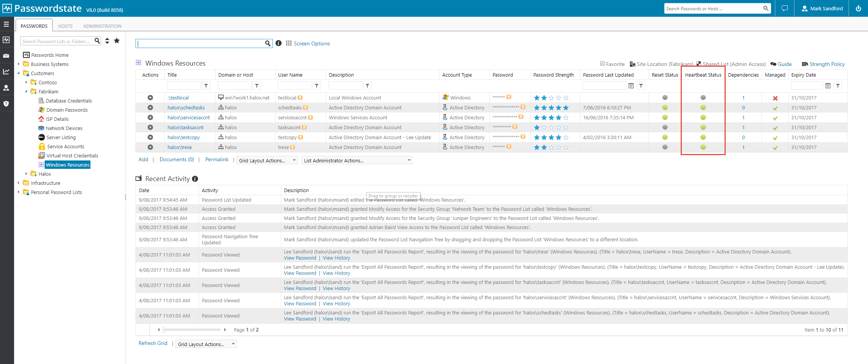Open the actions menu for .\testlocal row
The image size is (868, 364).
[150, 98]
